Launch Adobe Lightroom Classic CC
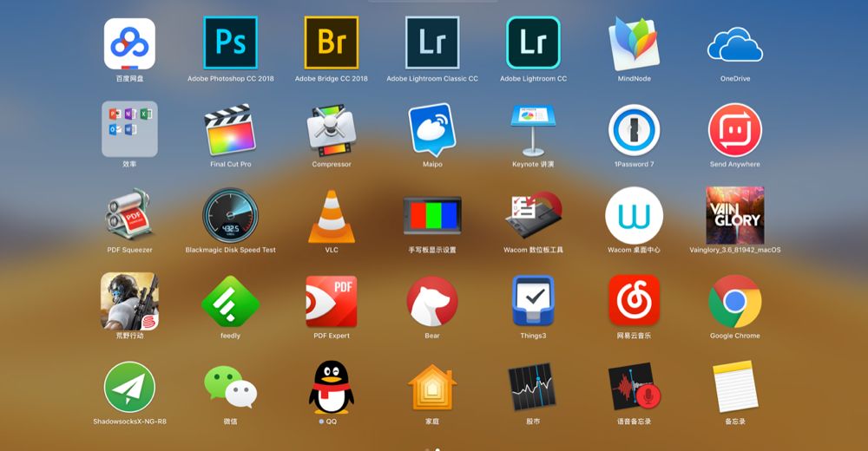Image resolution: width=868 pixels, height=451 pixels. 432,42
